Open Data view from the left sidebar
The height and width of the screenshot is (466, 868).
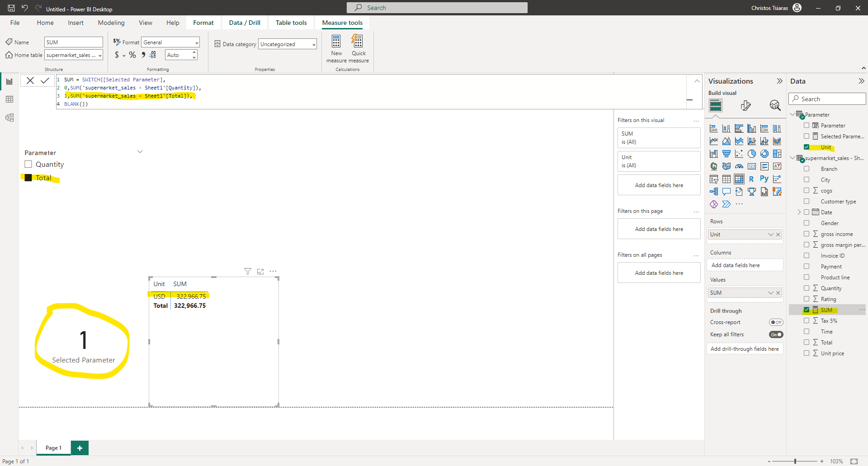(x=9, y=99)
